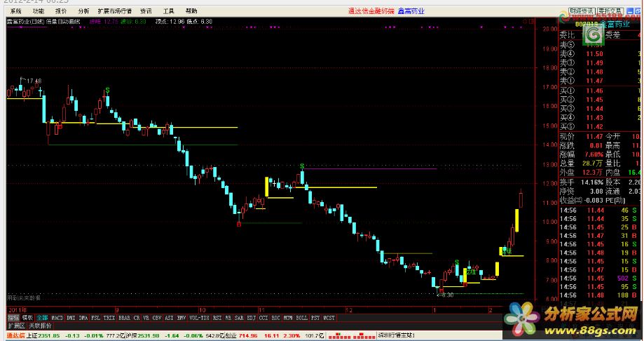Click the green S marker near 13.00
Screen dimensions: 644x341
click(x=302, y=166)
